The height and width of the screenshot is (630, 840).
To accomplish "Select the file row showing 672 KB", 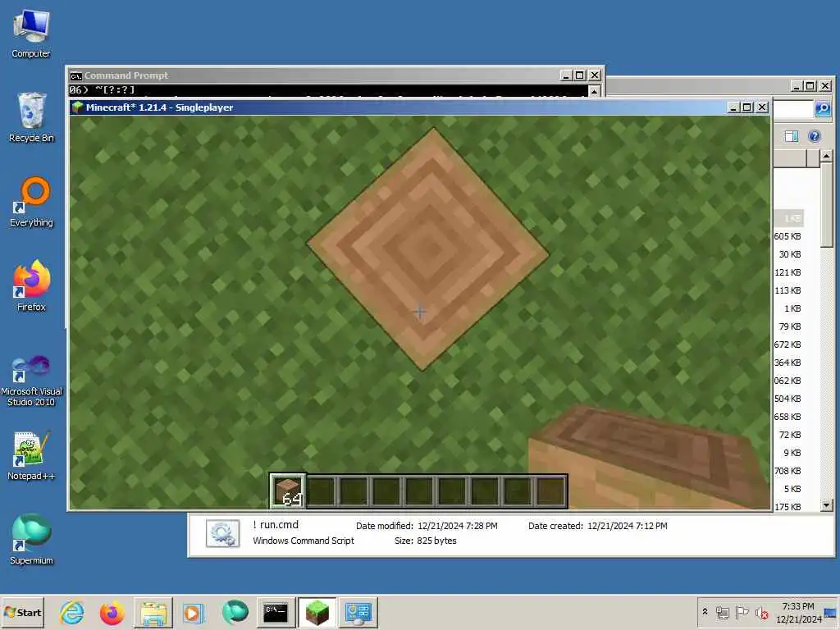I will click(787, 345).
